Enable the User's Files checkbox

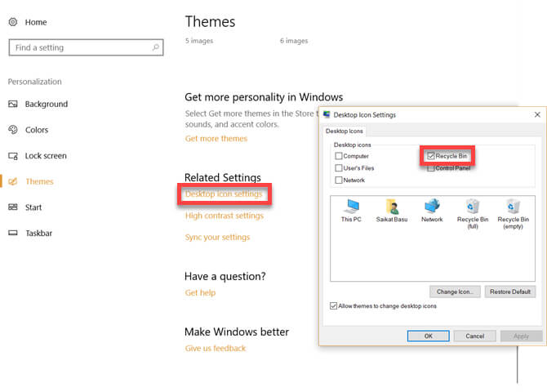tap(338, 168)
